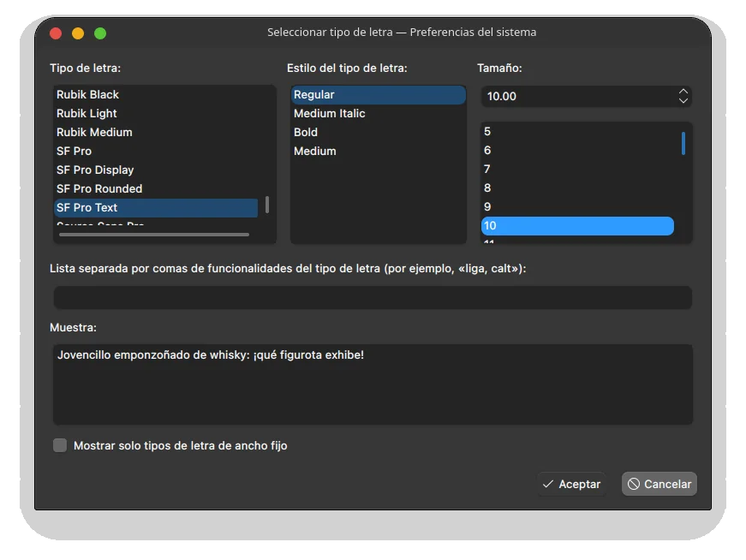Confirm font choice with Aceptar
Viewport: 746px width, 560px height.
pyautogui.click(x=571, y=484)
